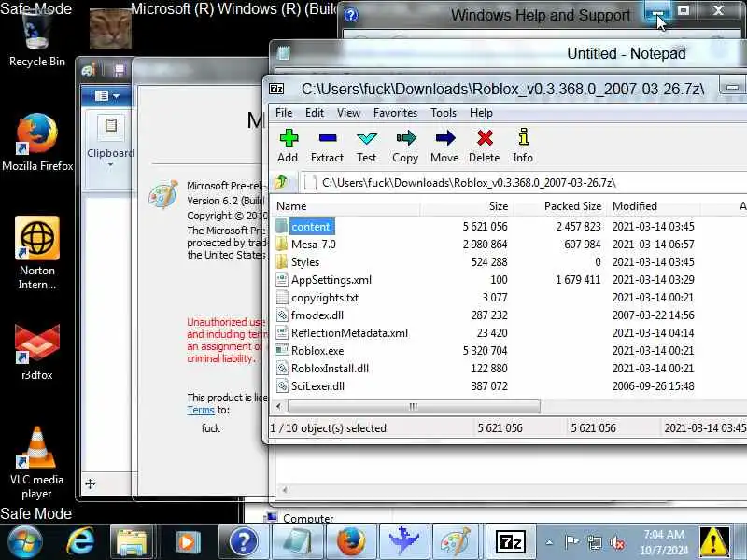This screenshot has width=747, height=560.
Task: Click the taskbar clock showing 7:04 AM
Action: click(x=664, y=542)
